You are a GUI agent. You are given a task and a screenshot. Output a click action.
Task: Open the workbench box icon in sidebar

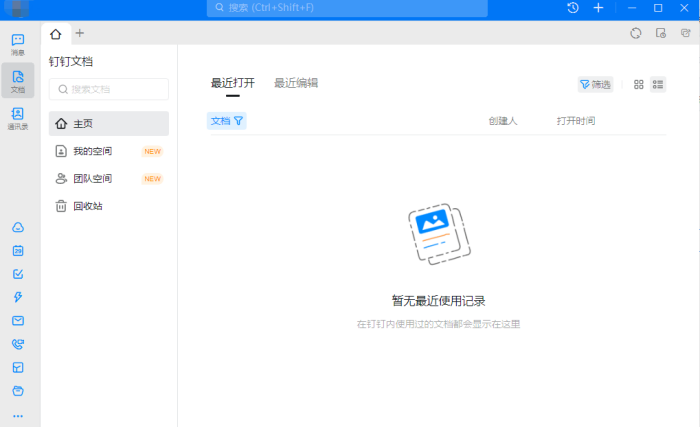point(18,368)
